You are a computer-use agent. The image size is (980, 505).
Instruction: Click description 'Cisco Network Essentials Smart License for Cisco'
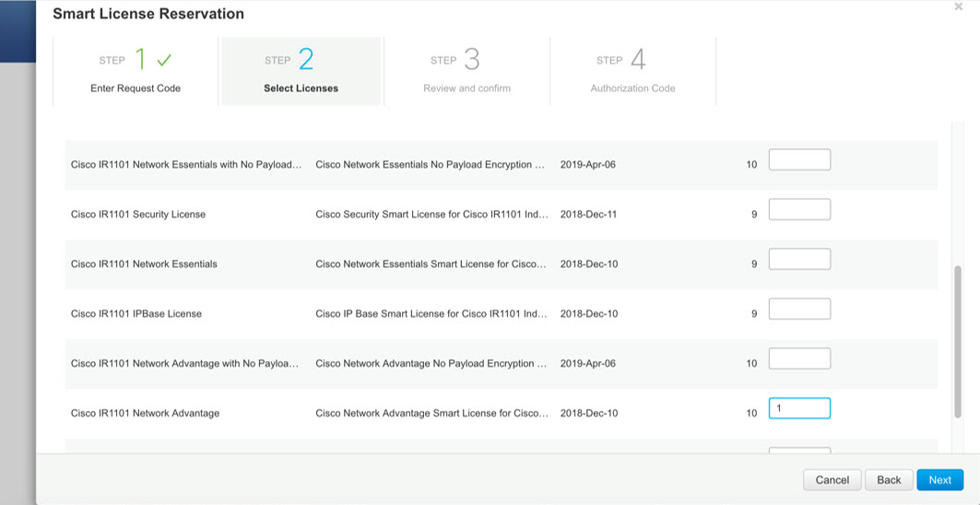tap(431, 264)
